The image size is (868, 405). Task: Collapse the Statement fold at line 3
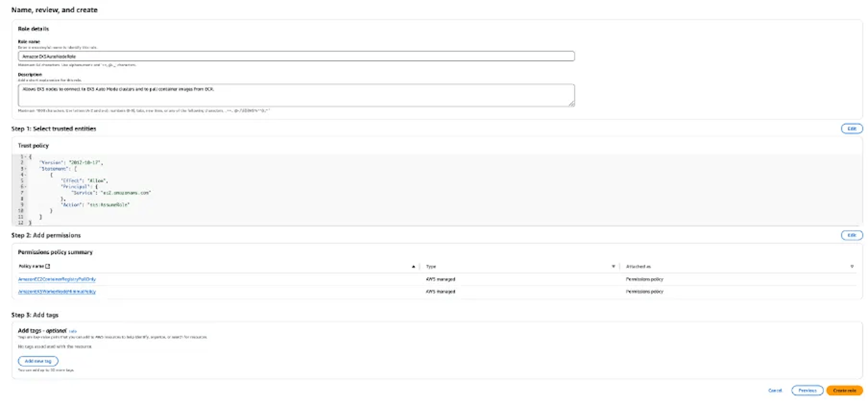point(25,169)
